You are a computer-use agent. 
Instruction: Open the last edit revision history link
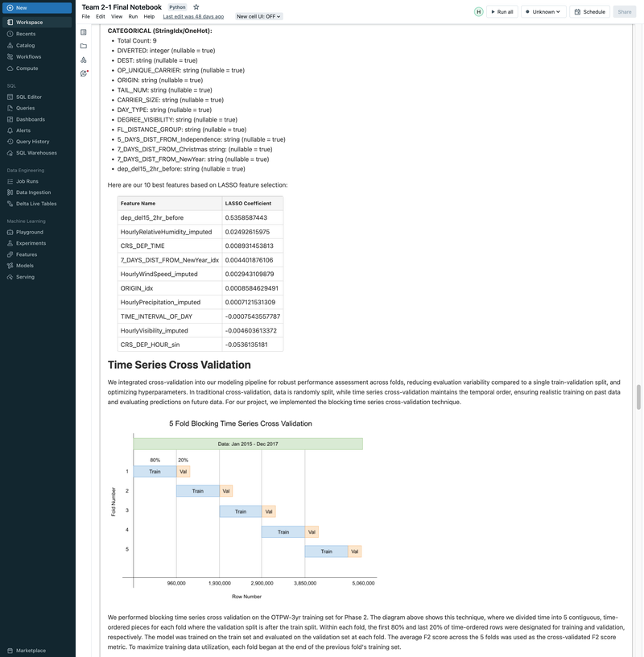[x=193, y=15]
